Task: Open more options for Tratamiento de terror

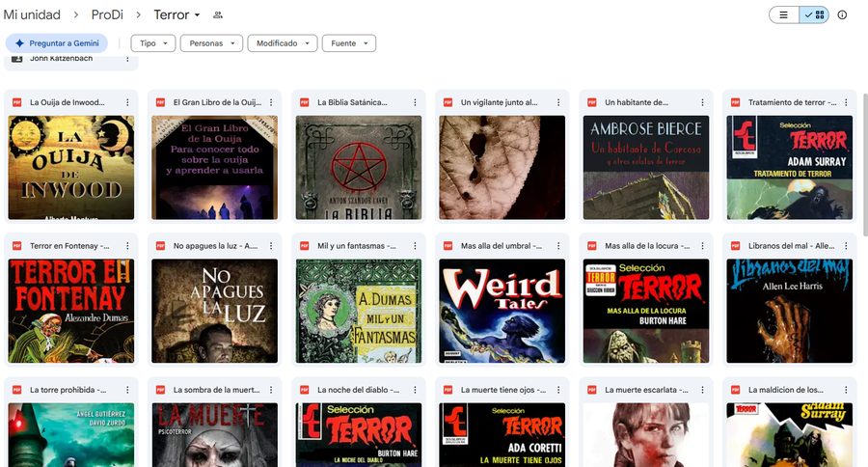Action: [846, 102]
